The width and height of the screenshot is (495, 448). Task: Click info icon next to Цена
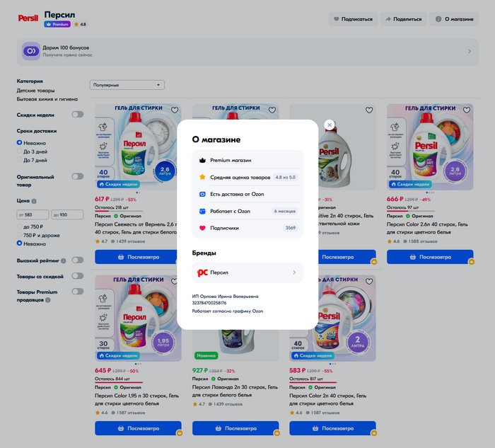(x=34, y=201)
